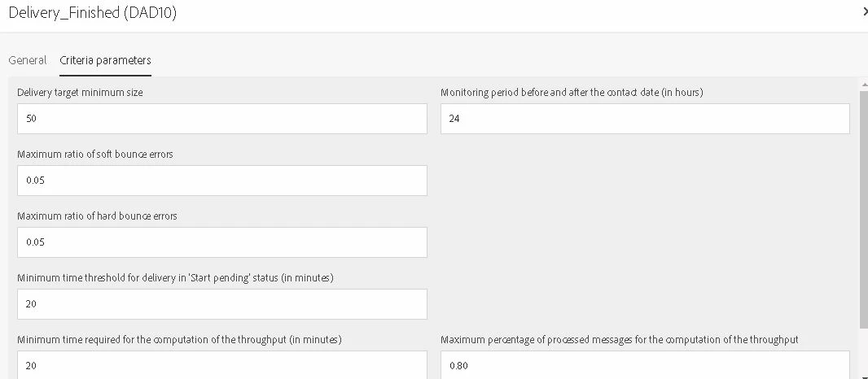Click the Delivery target minimum size field

(x=221, y=119)
